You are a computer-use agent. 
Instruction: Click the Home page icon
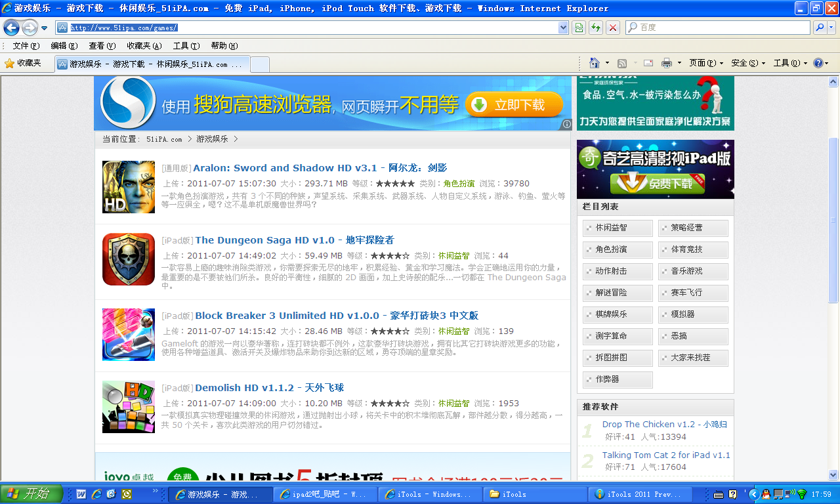[x=595, y=63]
